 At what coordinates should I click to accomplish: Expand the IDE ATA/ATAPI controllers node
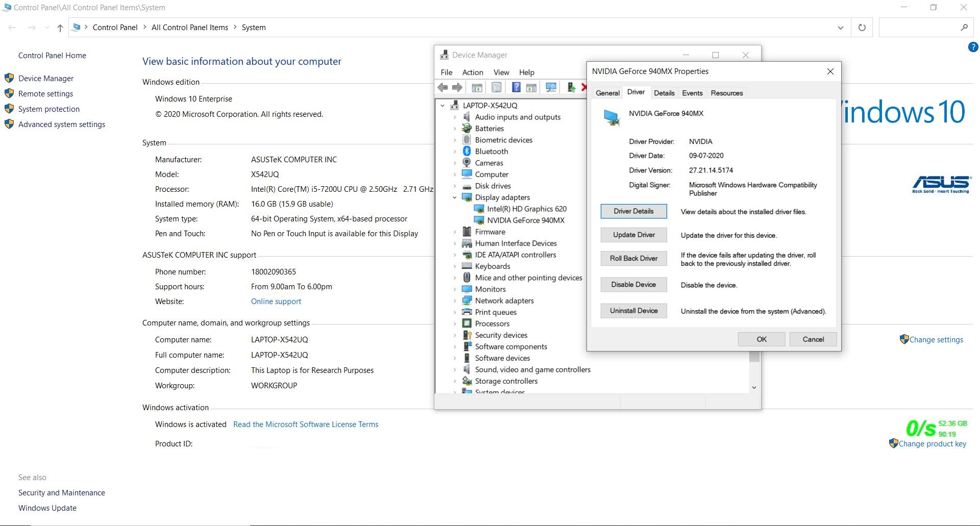455,255
